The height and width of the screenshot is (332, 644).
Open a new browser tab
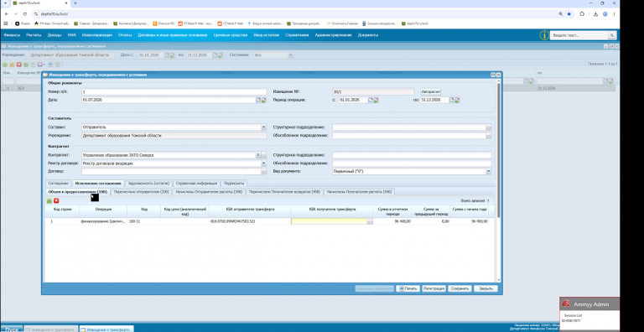(x=75, y=3)
